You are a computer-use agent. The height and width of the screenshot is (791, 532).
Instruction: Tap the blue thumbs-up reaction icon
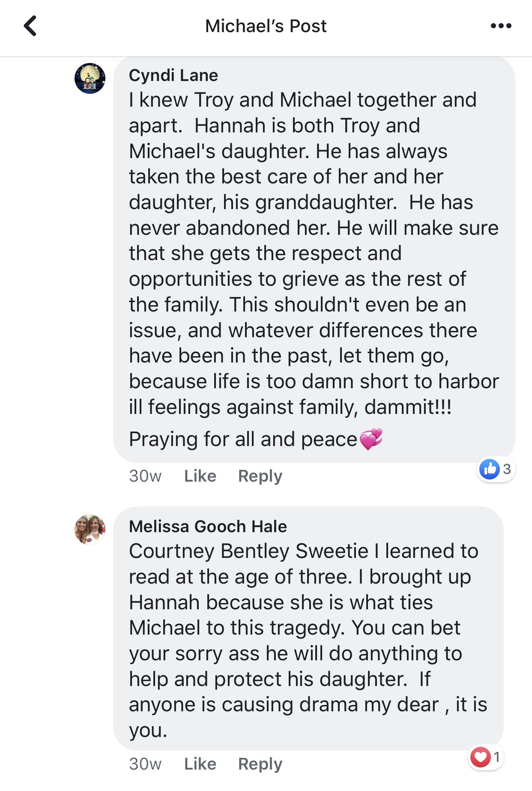pyautogui.click(x=489, y=469)
